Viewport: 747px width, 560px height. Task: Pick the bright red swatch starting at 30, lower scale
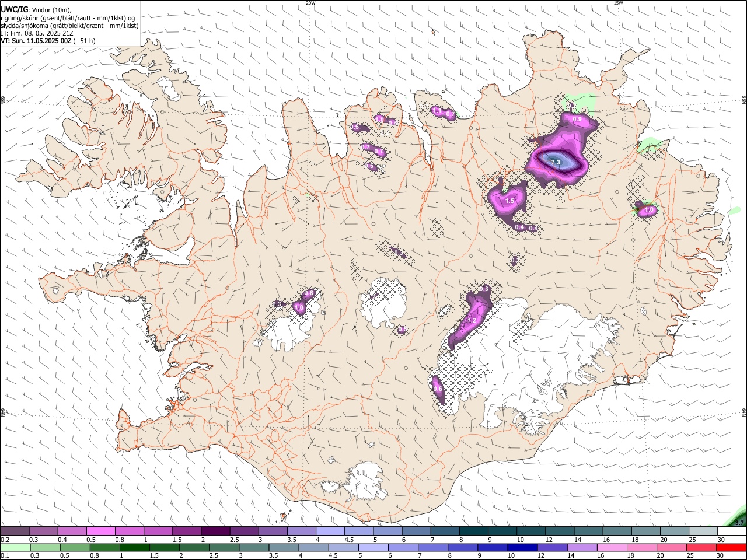[x=731, y=547]
